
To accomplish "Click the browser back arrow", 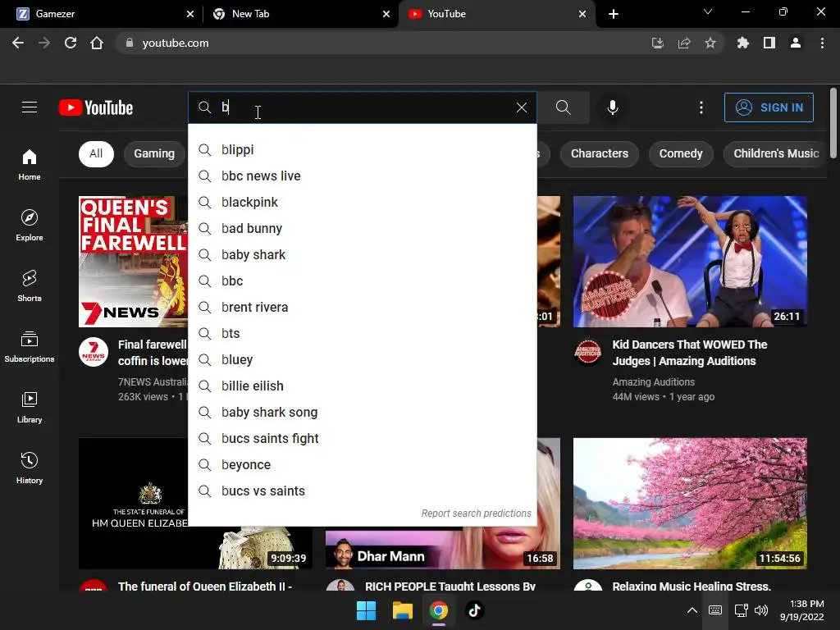I will [18, 43].
